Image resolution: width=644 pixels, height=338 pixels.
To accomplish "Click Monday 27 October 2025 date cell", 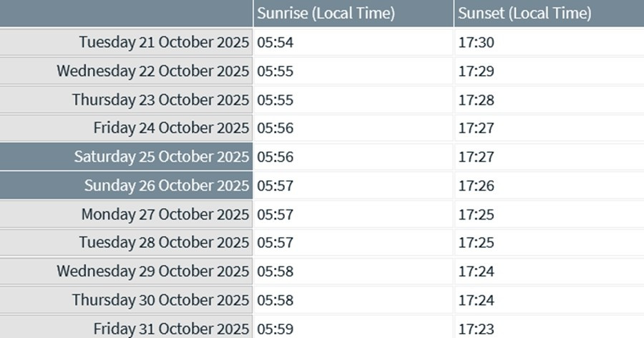I will tap(165, 214).
